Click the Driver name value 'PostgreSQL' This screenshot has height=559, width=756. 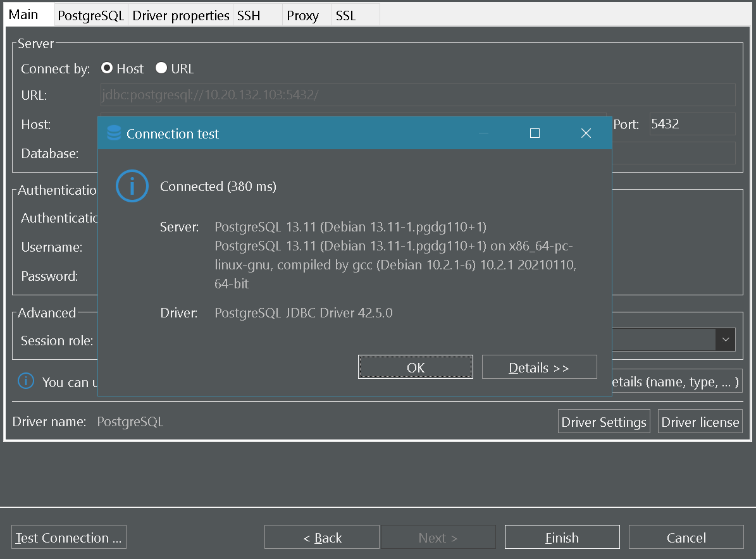point(130,422)
